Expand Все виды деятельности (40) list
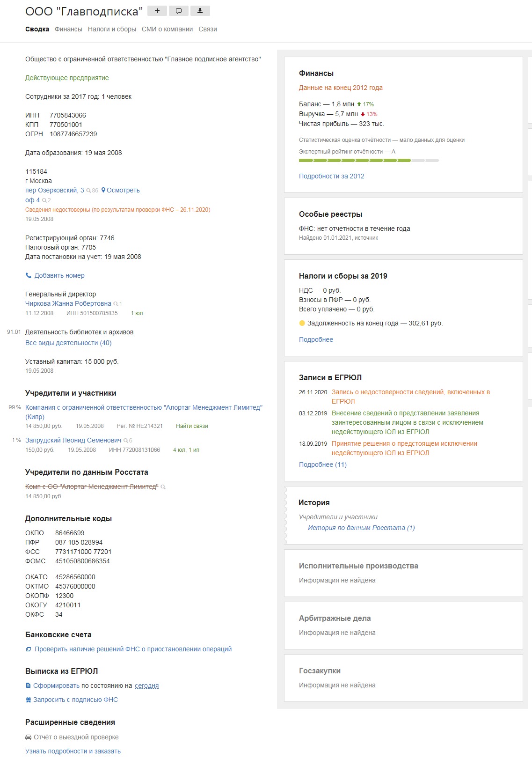This screenshot has width=532, height=774. [x=68, y=343]
